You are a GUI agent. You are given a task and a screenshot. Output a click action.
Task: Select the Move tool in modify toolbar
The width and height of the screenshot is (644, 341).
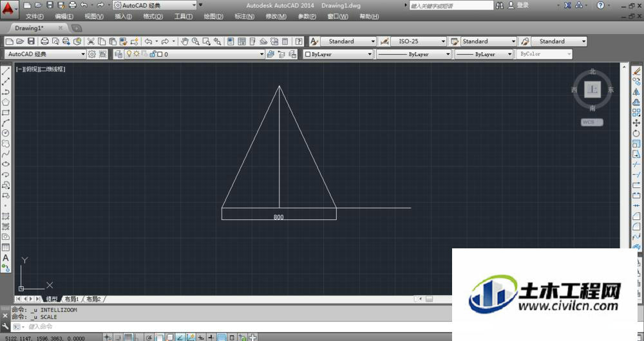pyautogui.click(x=636, y=123)
